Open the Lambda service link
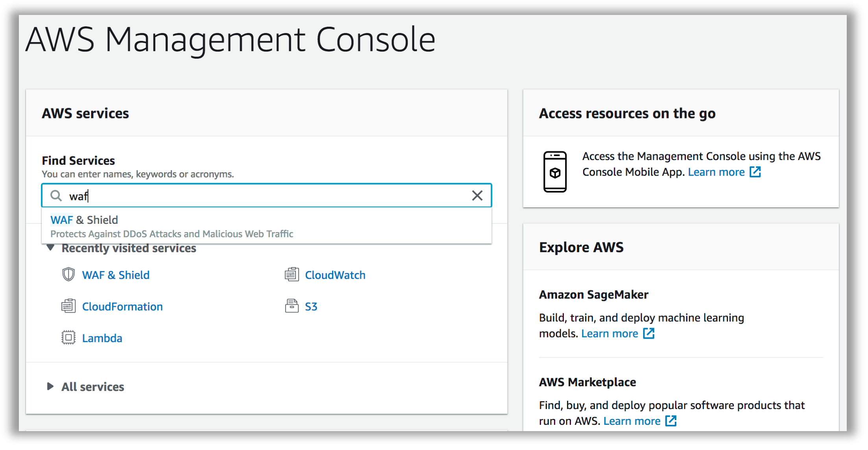 (102, 338)
